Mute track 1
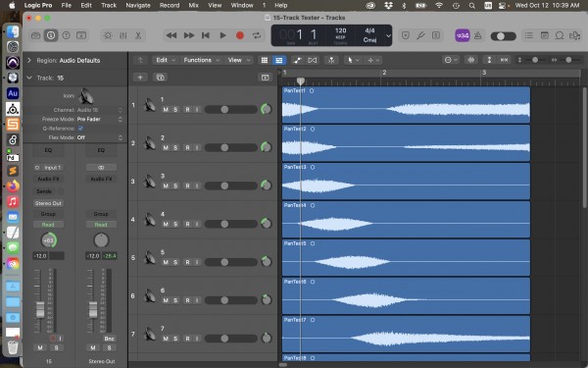Screen dimensions: 588x368 click(166, 110)
